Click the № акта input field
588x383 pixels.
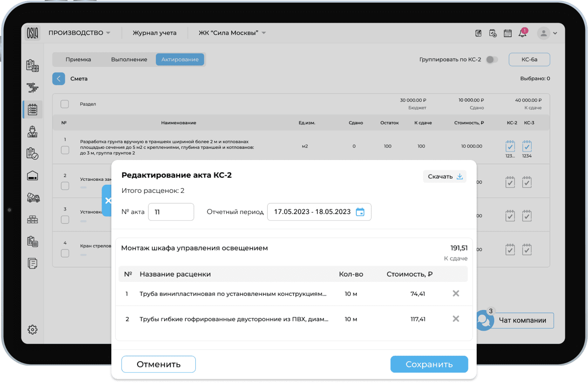(x=171, y=212)
